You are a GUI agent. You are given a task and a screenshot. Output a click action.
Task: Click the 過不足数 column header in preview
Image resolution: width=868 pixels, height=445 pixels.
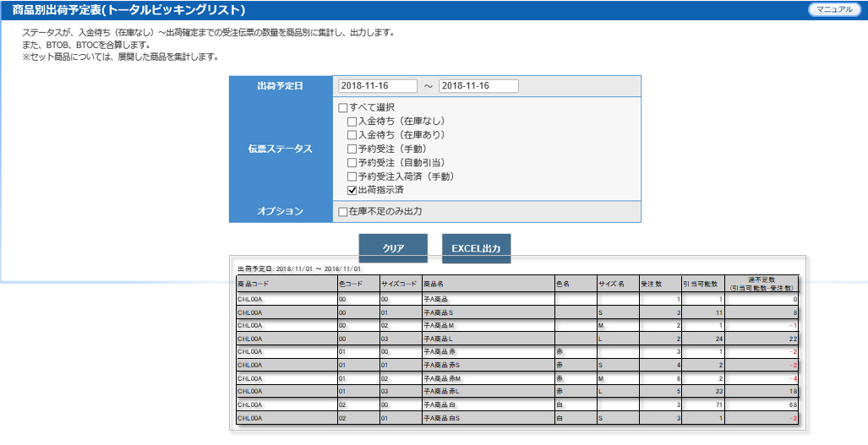pos(762,283)
